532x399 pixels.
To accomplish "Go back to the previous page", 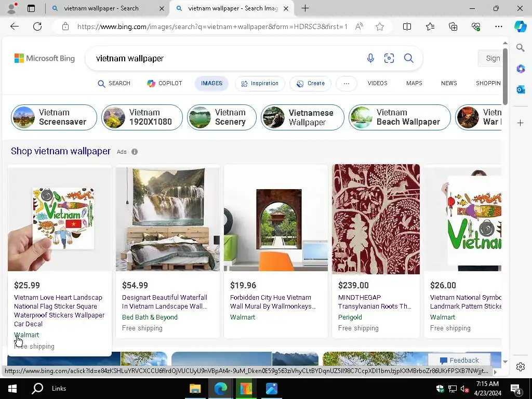I will pyautogui.click(x=14, y=26).
